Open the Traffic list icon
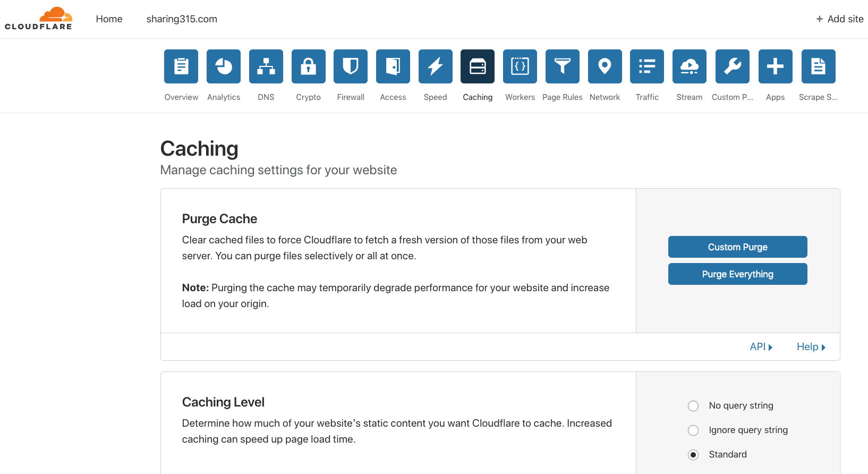868x474 pixels. (647, 66)
